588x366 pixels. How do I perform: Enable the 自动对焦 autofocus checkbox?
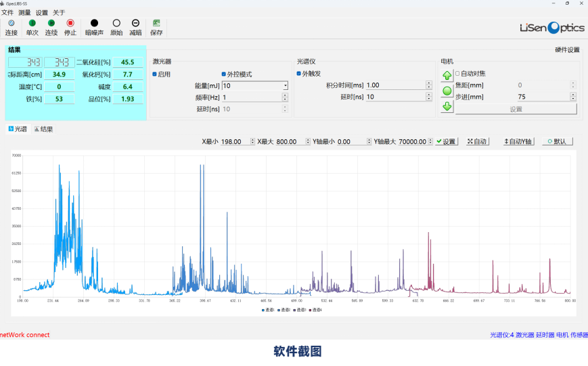pos(457,74)
